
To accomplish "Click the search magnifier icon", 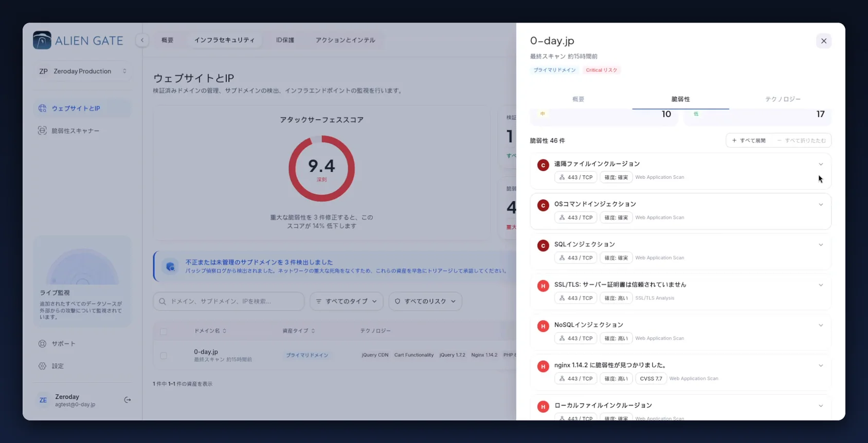I will (x=162, y=301).
